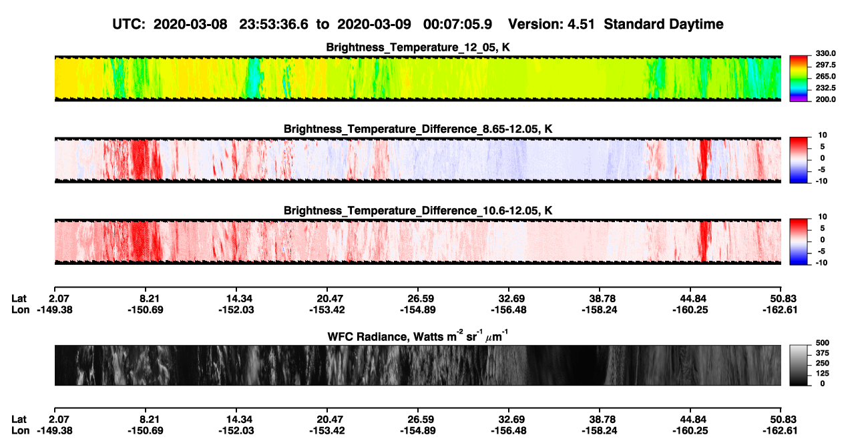Click the 250 tick on the WFC colorbar
Screen dimensions: 868x445
(822, 363)
